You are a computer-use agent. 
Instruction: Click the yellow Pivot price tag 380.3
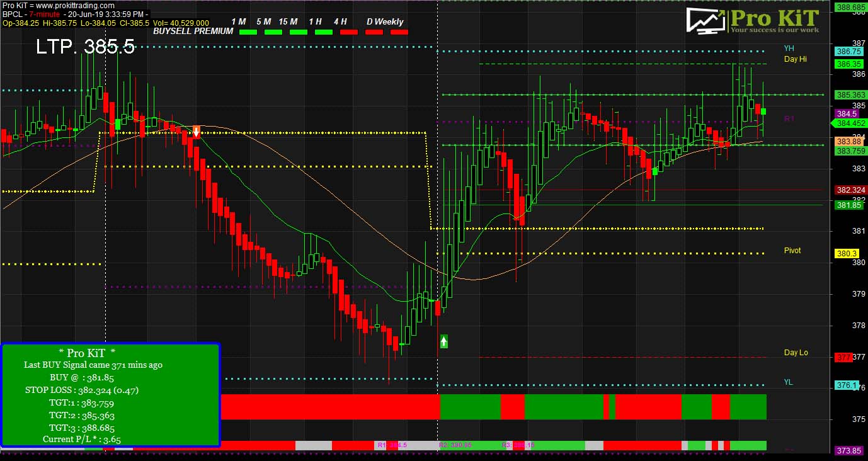[847, 253]
